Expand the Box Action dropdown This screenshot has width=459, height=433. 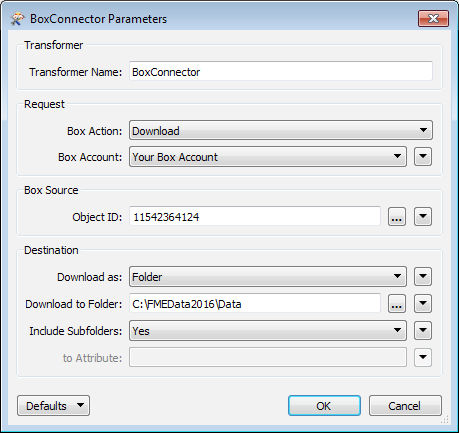tap(281, 130)
